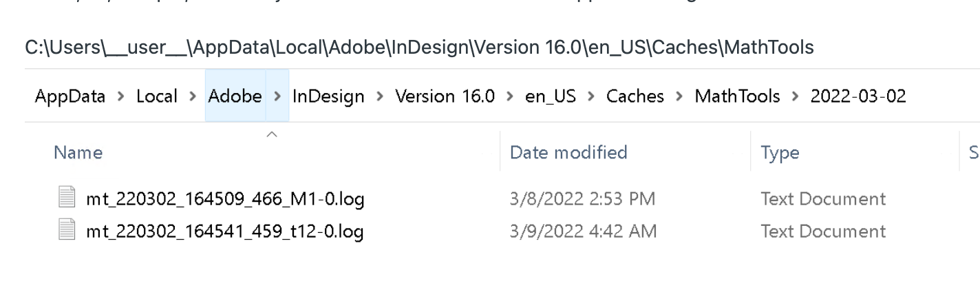Expand the chevron after Version 16.0 breadcrumb
This screenshot has height=281, width=980.
tap(511, 96)
